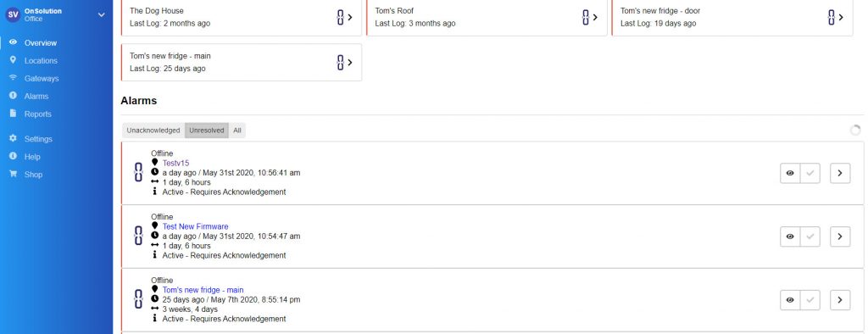Open the Shop cart item
The width and height of the screenshot is (868, 334).
pyautogui.click(x=14, y=174)
